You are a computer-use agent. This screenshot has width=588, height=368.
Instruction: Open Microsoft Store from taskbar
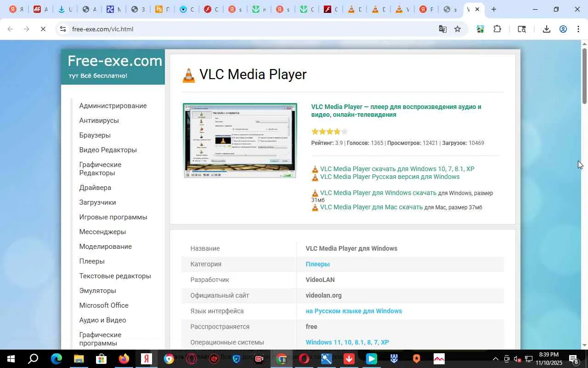[101, 359]
